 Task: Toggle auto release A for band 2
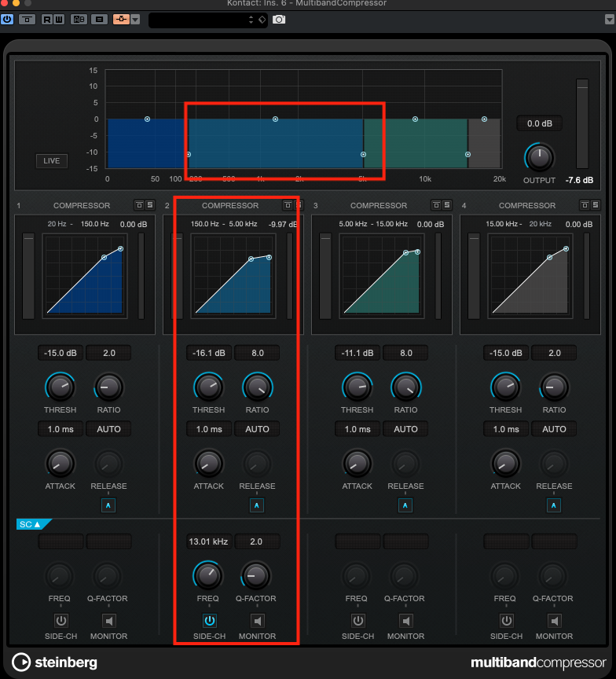pyautogui.click(x=257, y=505)
